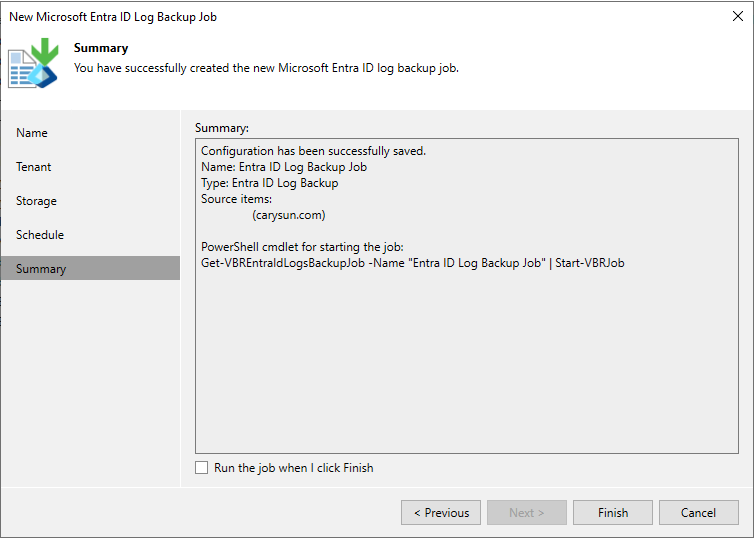Click the "Name: Entra ID Log Backup Job" line
754x538 pixels.
[x=284, y=167]
